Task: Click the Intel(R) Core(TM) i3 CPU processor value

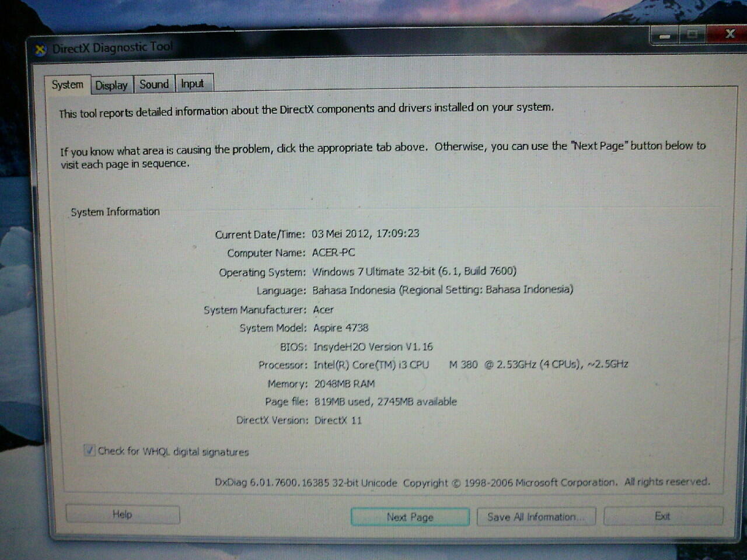Action: [470, 365]
